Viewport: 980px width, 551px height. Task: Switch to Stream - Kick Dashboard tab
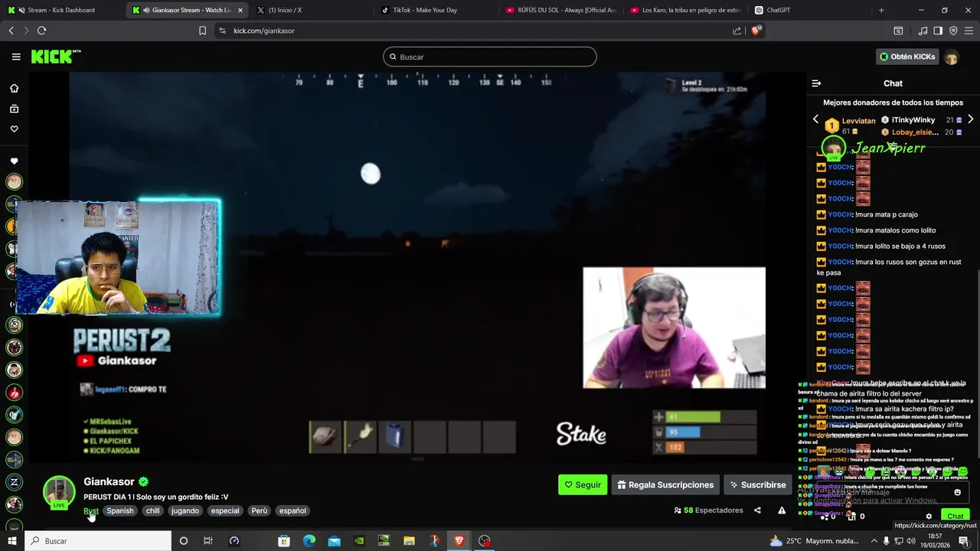click(61, 10)
